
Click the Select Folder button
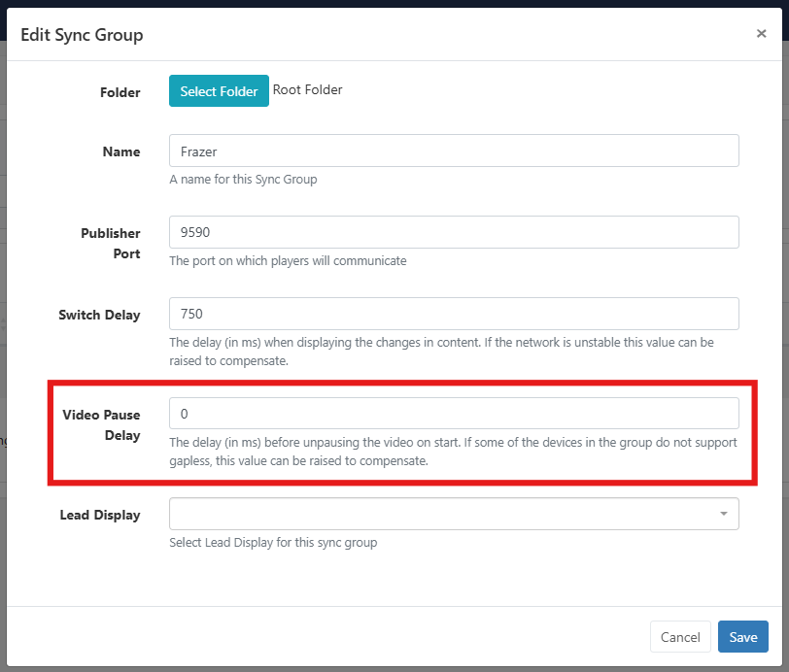[x=219, y=91]
